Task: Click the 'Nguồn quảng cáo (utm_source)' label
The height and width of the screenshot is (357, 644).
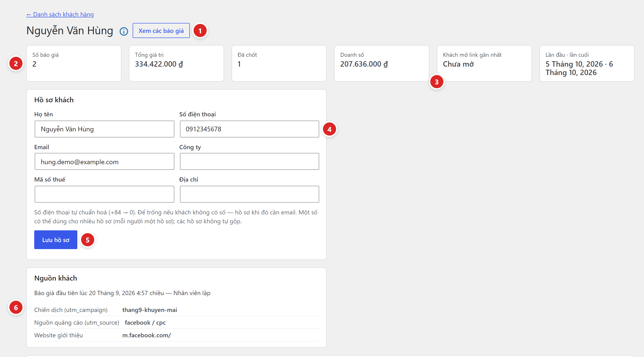Action: click(76, 323)
